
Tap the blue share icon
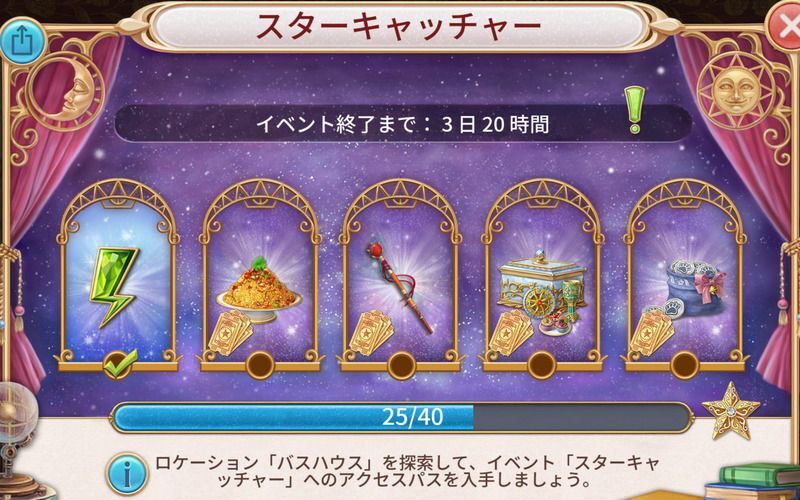tap(22, 40)
